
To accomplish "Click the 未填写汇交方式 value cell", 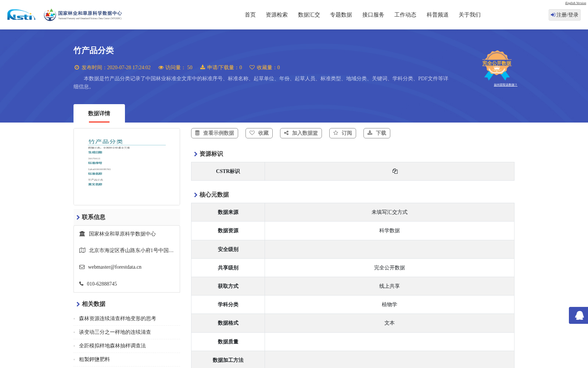I will tap(390, 212).
